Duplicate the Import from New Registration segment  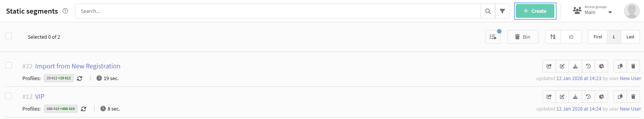(x=620, y=66)
